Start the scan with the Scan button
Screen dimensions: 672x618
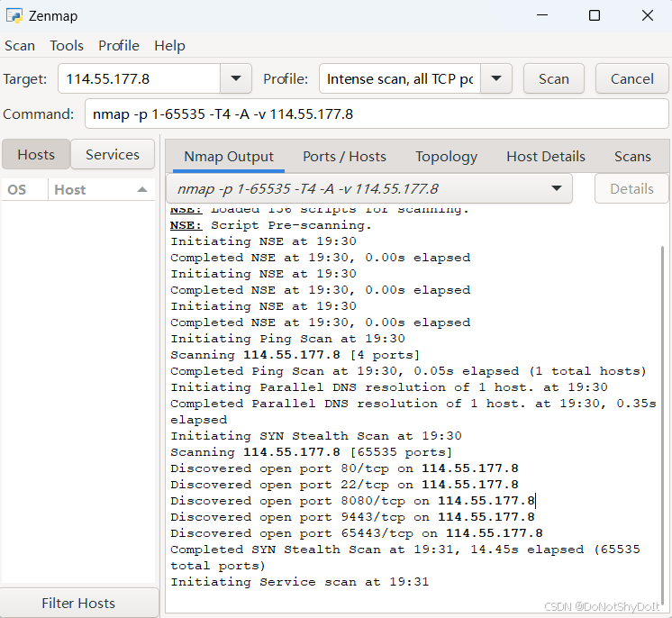[x=554, y=79]
